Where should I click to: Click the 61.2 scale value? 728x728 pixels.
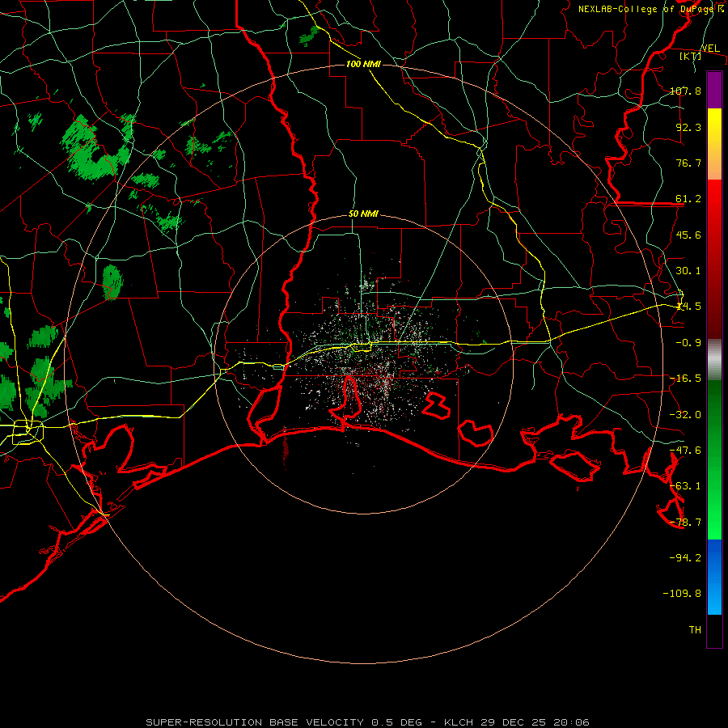point(688,199)
